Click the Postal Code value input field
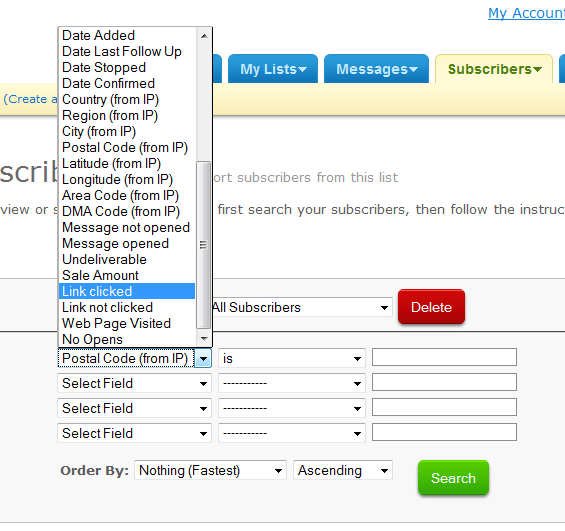Image resolution: width=565 pixels, height=531 pixels. pos(444,357)
